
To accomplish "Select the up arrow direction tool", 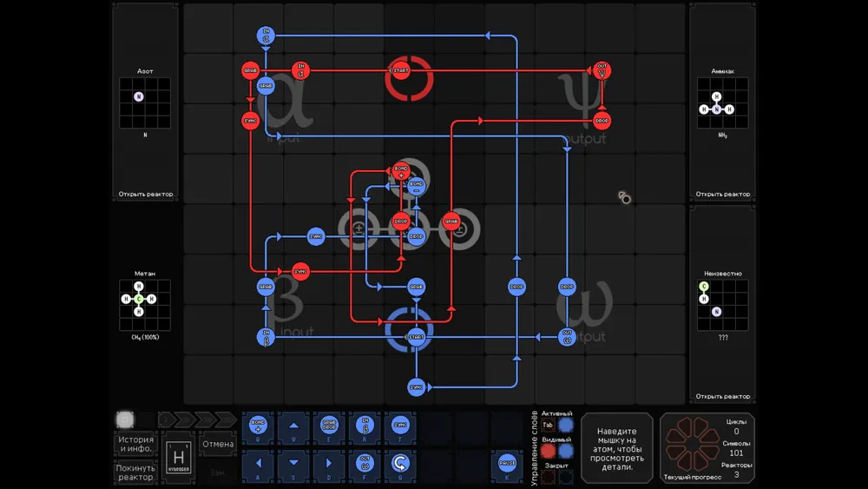I will (293, 426).
